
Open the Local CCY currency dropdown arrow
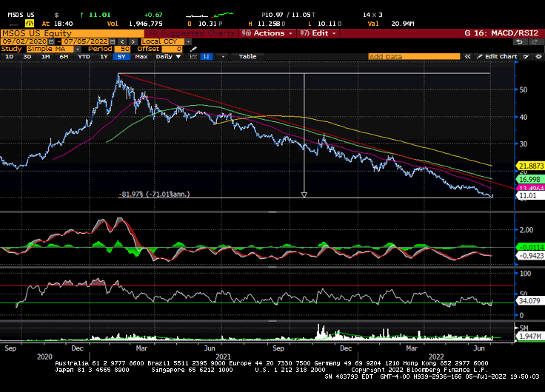click(x=188, y=41)
